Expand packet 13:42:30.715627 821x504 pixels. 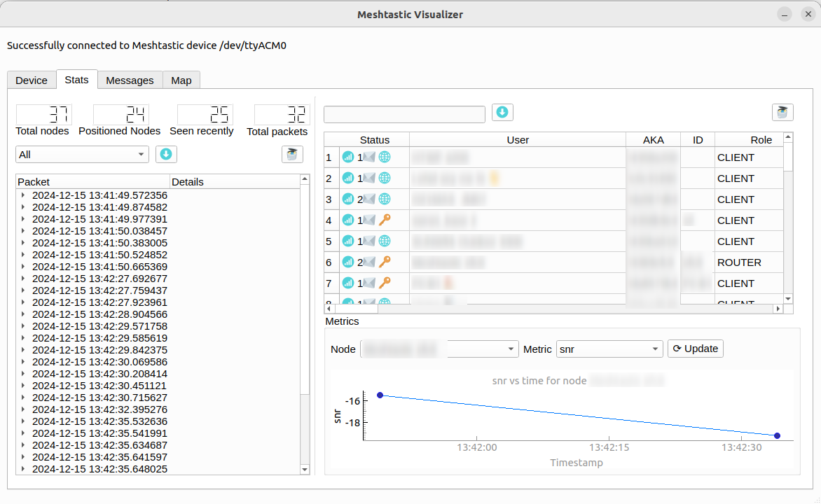click(x=23, y=398)
